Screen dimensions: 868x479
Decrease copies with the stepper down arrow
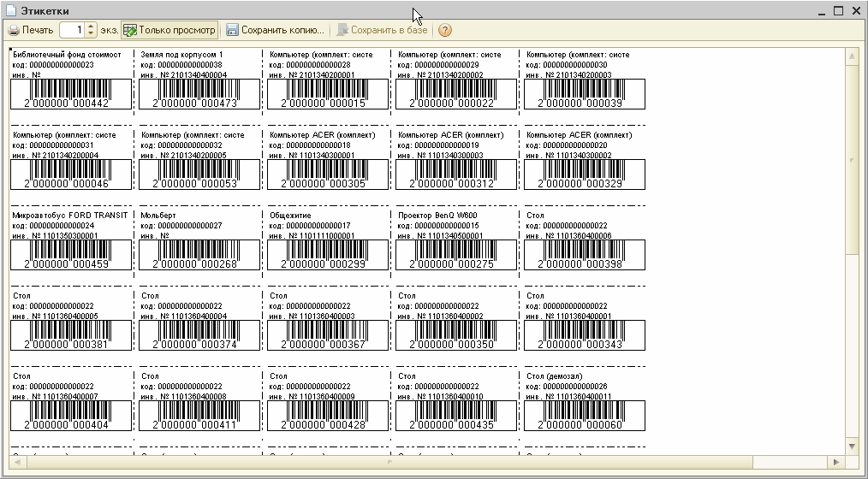point(92,34)
